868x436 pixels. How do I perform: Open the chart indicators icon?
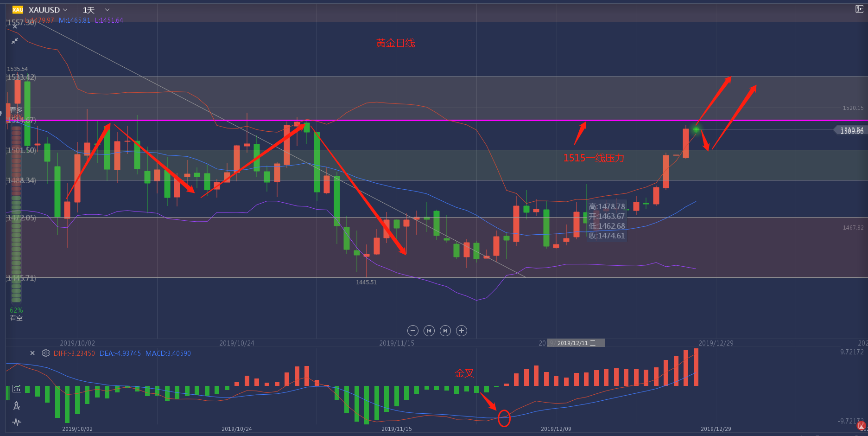pos(17,389)
